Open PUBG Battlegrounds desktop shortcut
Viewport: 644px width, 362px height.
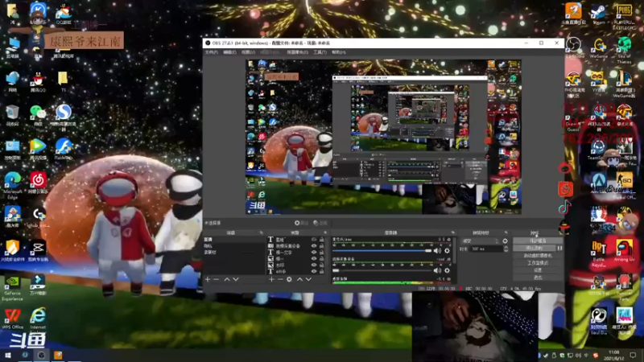point(624,16)
